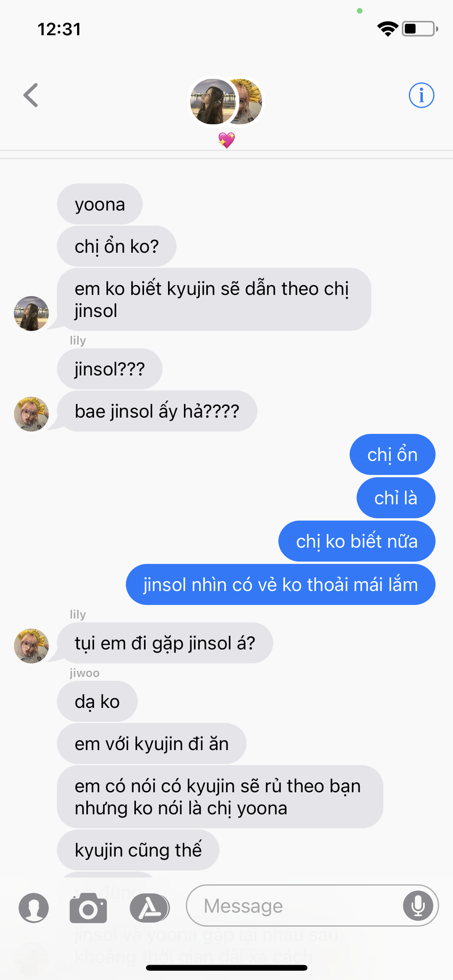Tap the blue 'chị ko biết nữa' bubble
This screenshot has width=453, height=980.
356,541
